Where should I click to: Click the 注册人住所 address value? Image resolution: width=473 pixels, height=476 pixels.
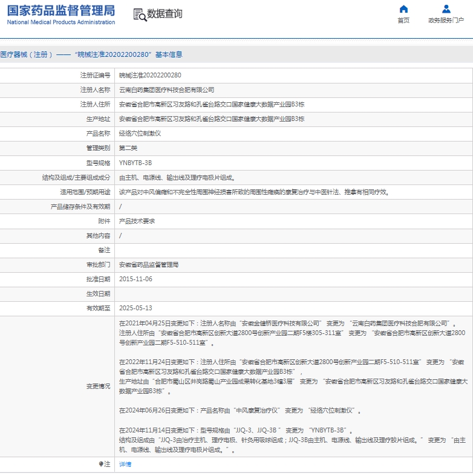[x=212, y=105]
